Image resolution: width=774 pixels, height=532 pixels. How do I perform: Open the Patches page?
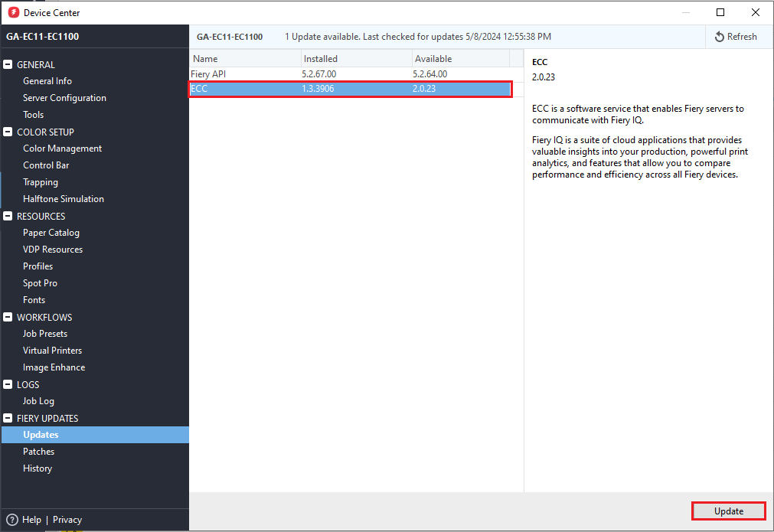(x=38, y=452)
